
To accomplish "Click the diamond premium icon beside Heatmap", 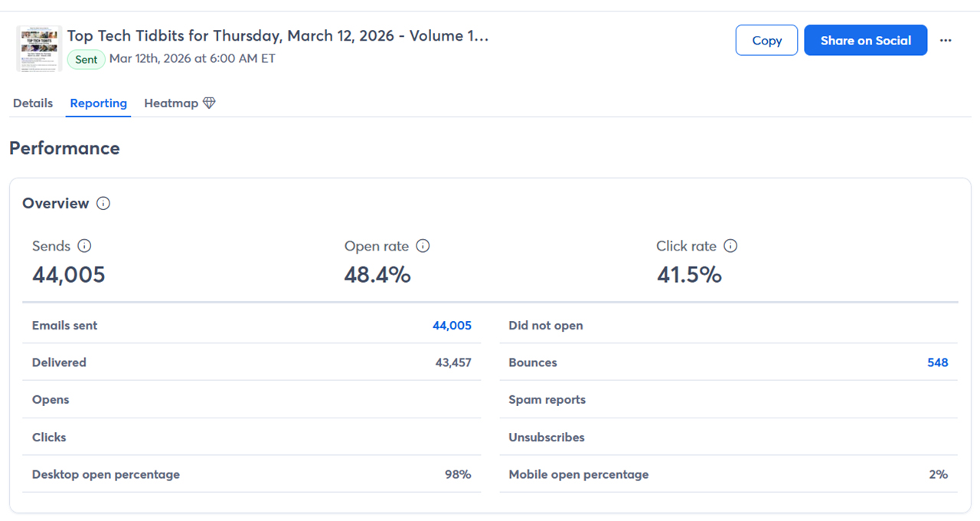I will 209,103.
